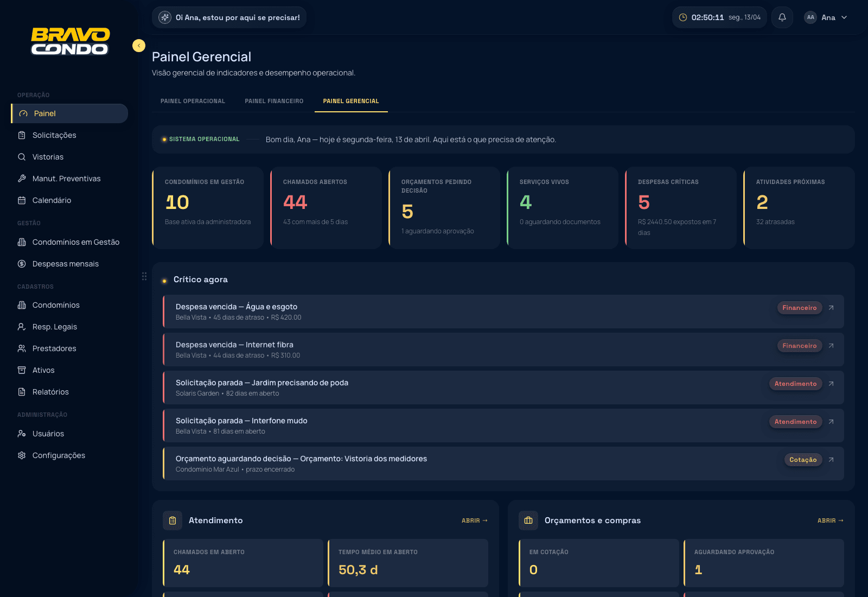Select the Chamados Abertos indicator card
The image size is (868, 597).
(327, 208)
